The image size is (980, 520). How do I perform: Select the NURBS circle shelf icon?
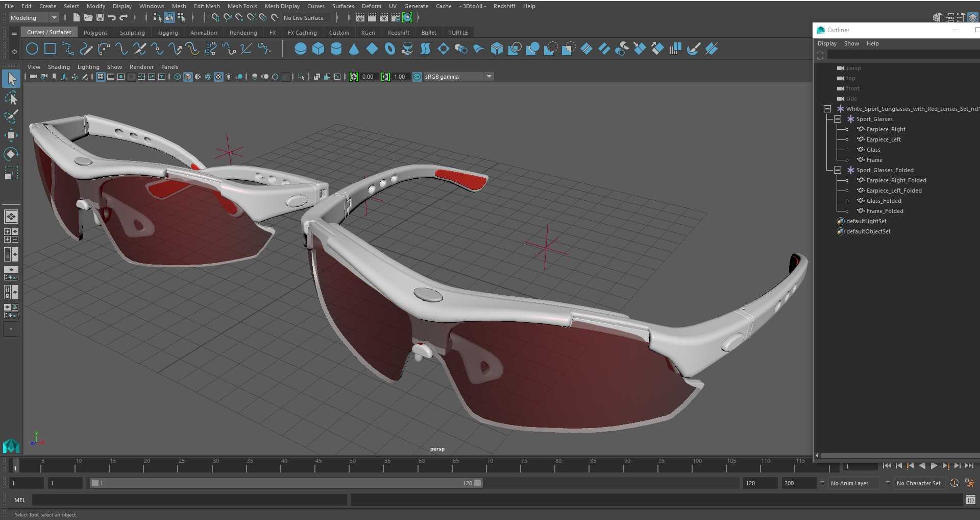32,49
